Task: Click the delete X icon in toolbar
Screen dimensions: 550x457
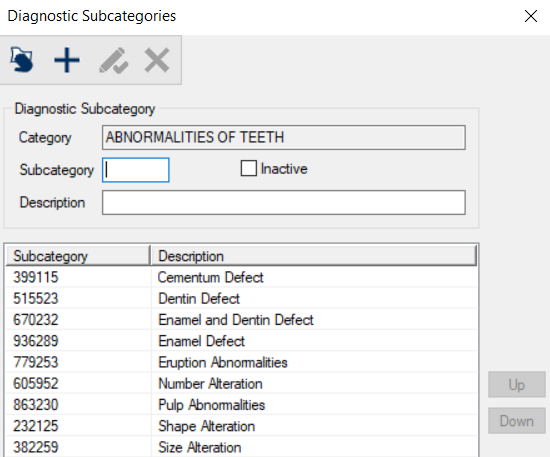Action: 157,60
